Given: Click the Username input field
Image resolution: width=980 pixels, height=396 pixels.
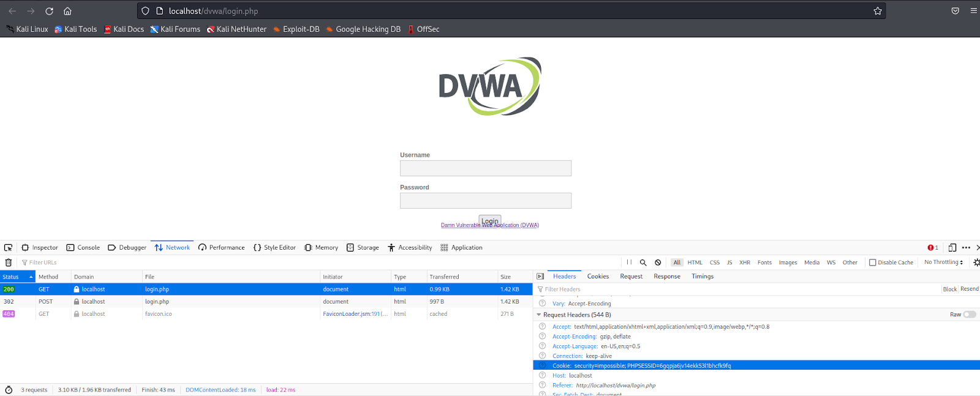Looking at the screenshot, I should (x=486, y=168).
